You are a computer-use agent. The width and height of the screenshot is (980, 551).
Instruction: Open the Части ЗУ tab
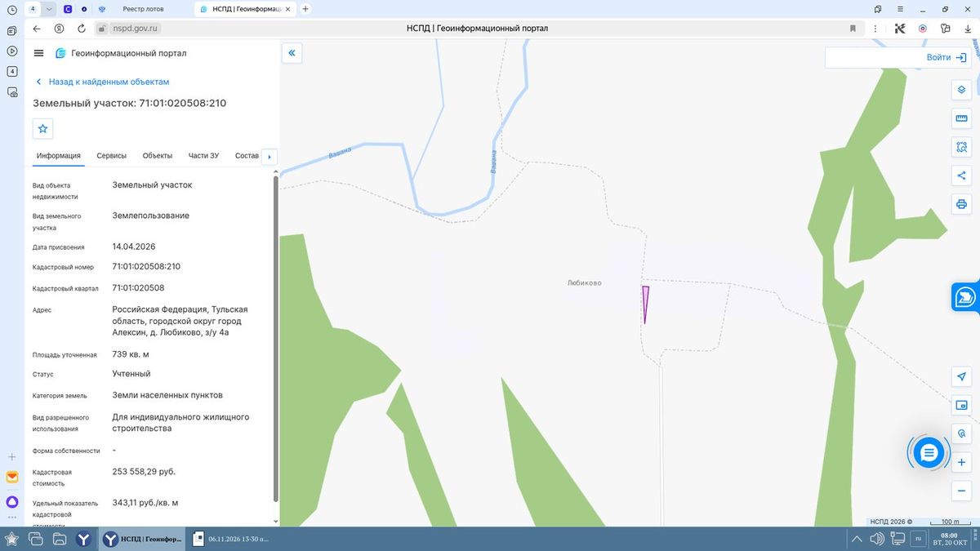[203, 156]
